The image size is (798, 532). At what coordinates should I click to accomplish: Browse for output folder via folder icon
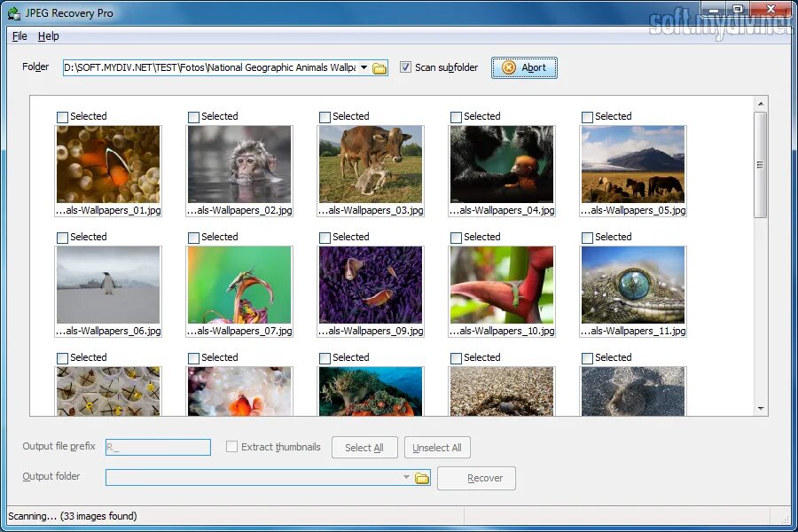tap(422, 478)
